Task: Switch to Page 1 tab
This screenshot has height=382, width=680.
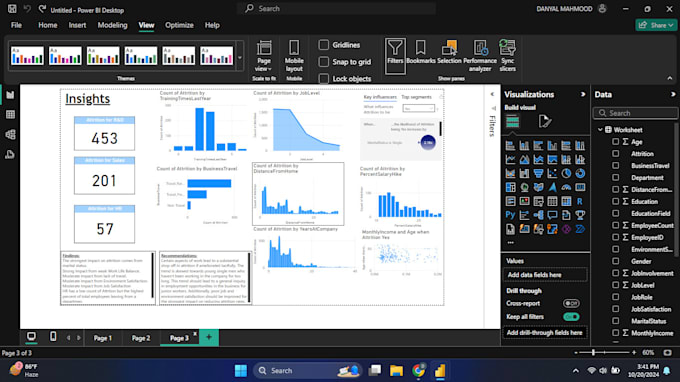Action: tap(103, 338)
